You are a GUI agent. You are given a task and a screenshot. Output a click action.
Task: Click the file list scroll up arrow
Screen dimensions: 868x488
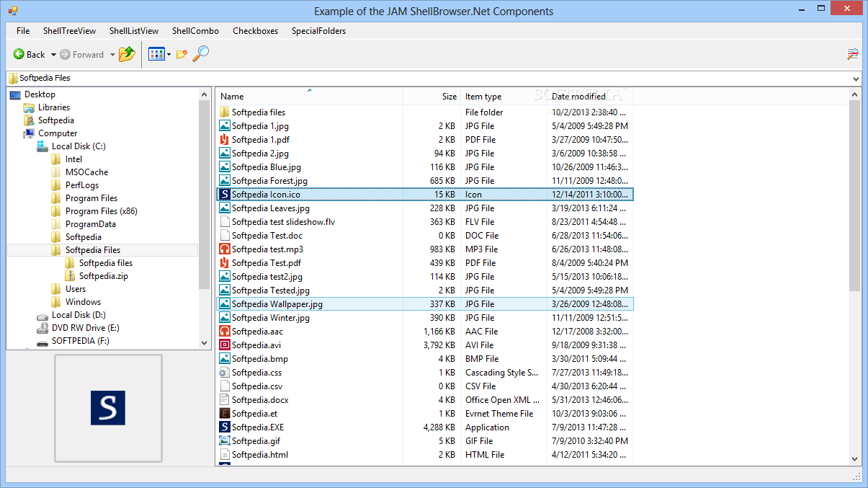(855, 94)
